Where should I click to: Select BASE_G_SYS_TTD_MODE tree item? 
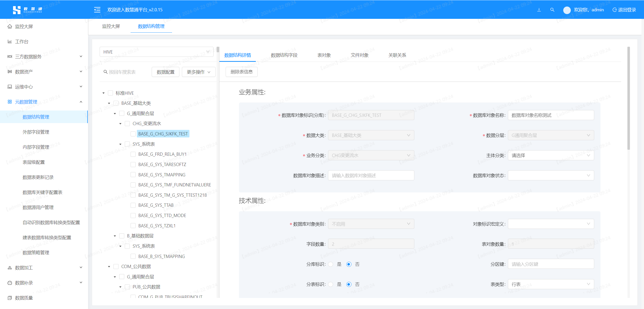click(162, 216)
